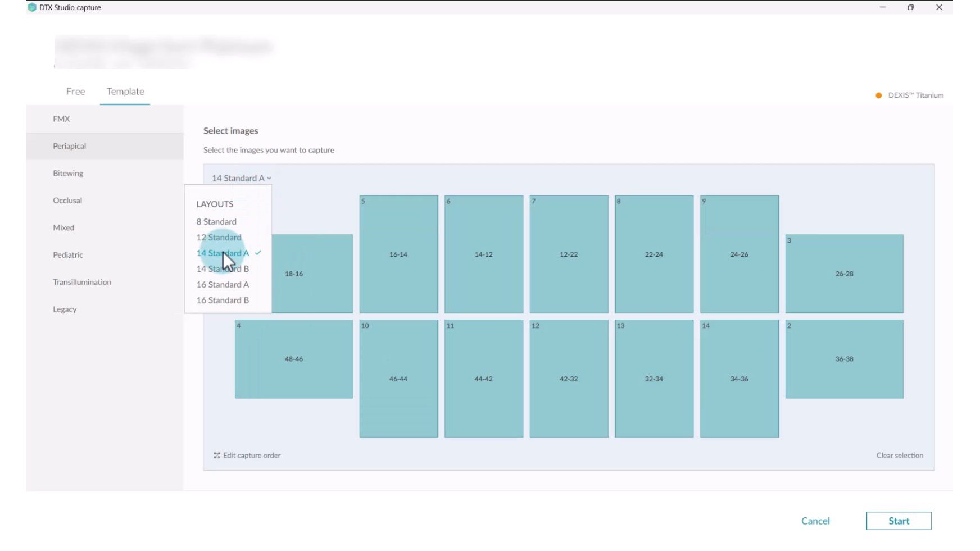Screen dimensions: 980x551
Task: Toggle image tile 14-12
Action: (x=484, y=254)
